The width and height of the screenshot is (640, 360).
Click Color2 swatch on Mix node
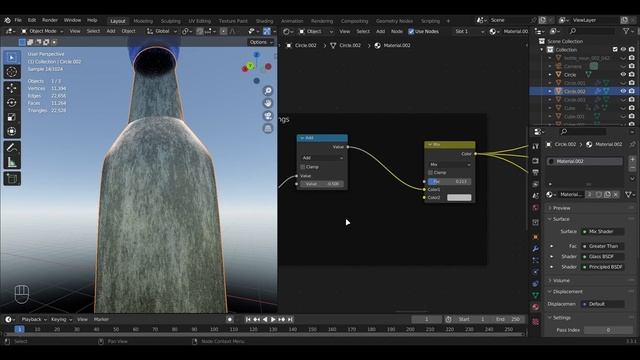pyautogui.click(x=459, y=198)
